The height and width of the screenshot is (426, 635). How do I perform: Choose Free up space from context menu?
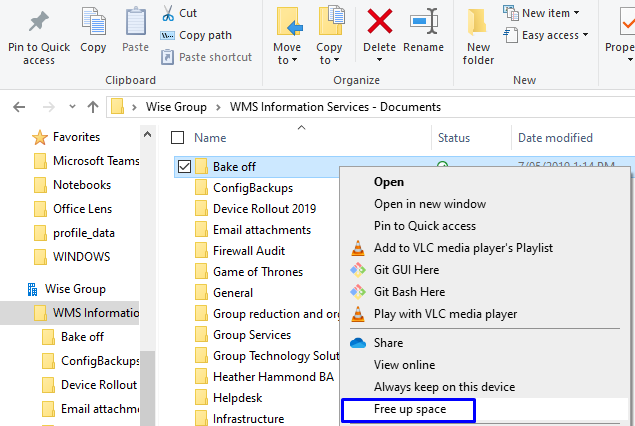pyautogui.click(x=409, y=409)
